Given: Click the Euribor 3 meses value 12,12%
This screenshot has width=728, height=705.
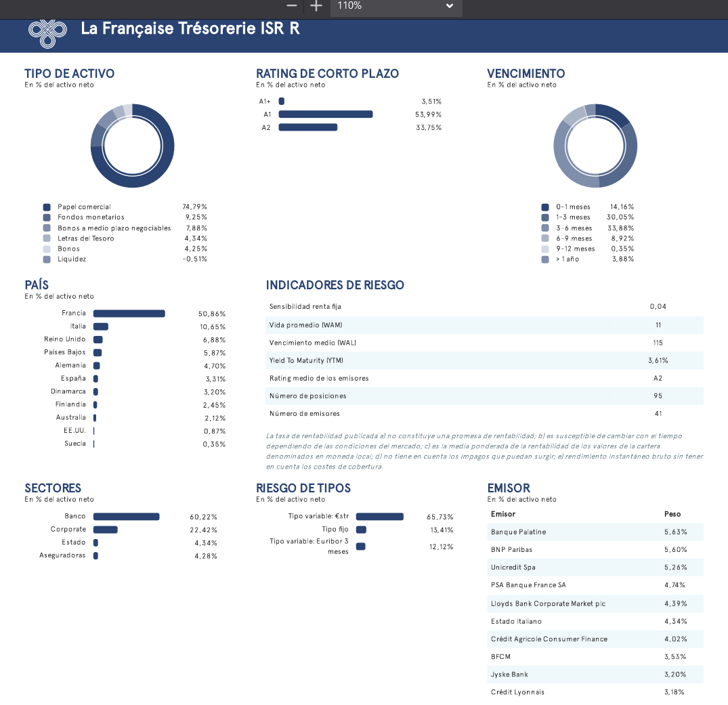Looking at the screenshot, I should 441,547.
